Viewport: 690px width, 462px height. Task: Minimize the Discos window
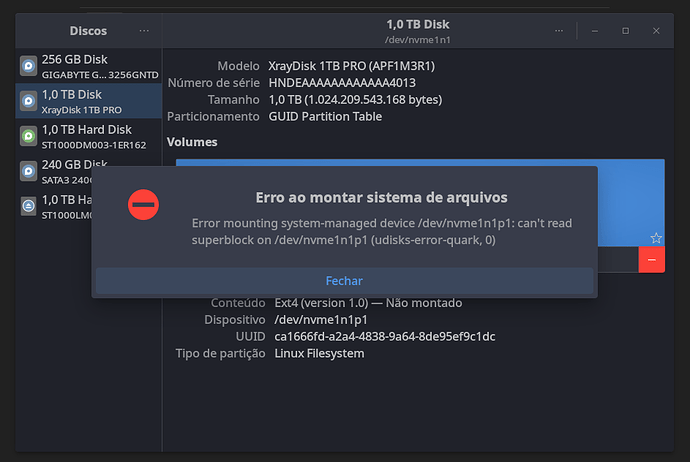595,31
